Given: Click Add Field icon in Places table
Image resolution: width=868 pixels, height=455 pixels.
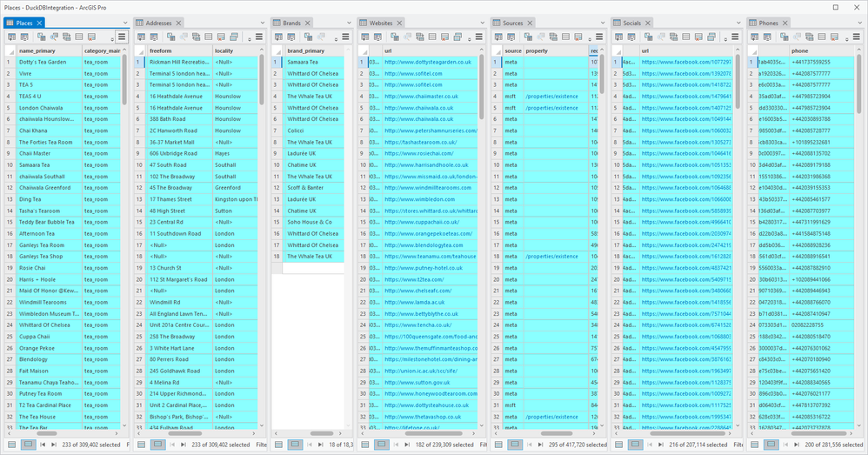Looking at the screenshot, I should (11, 37).
